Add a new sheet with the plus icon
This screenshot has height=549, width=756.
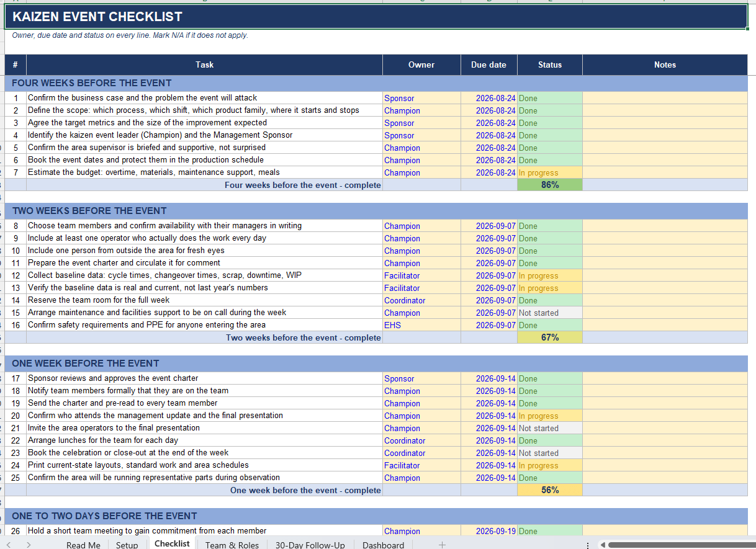coord(442,545)
